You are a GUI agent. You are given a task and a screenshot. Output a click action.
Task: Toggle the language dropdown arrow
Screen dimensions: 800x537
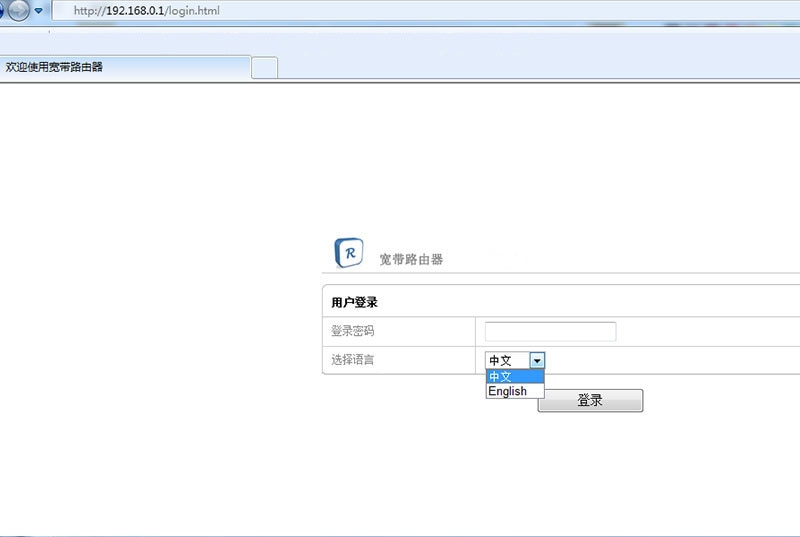tap(537, 361)
